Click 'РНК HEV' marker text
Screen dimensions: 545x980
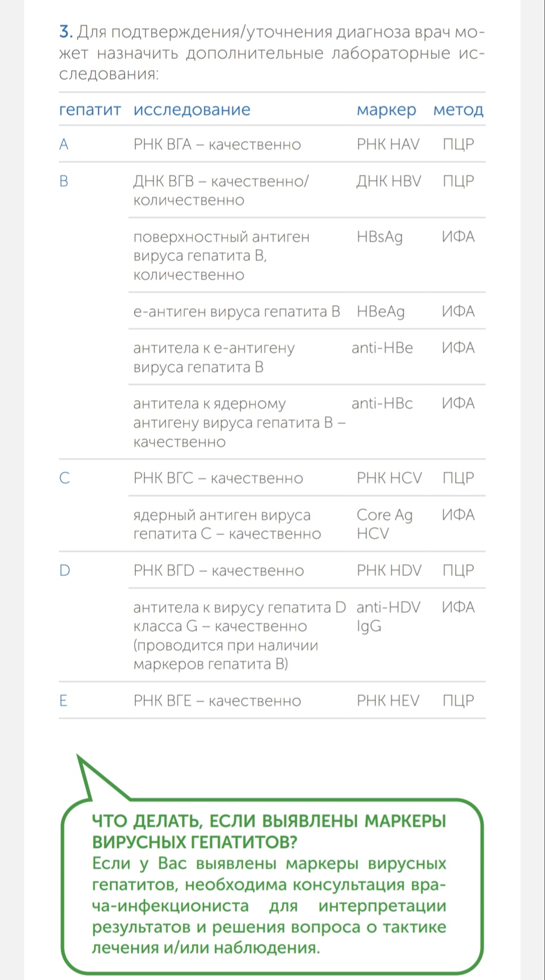[x=388, y=701]
